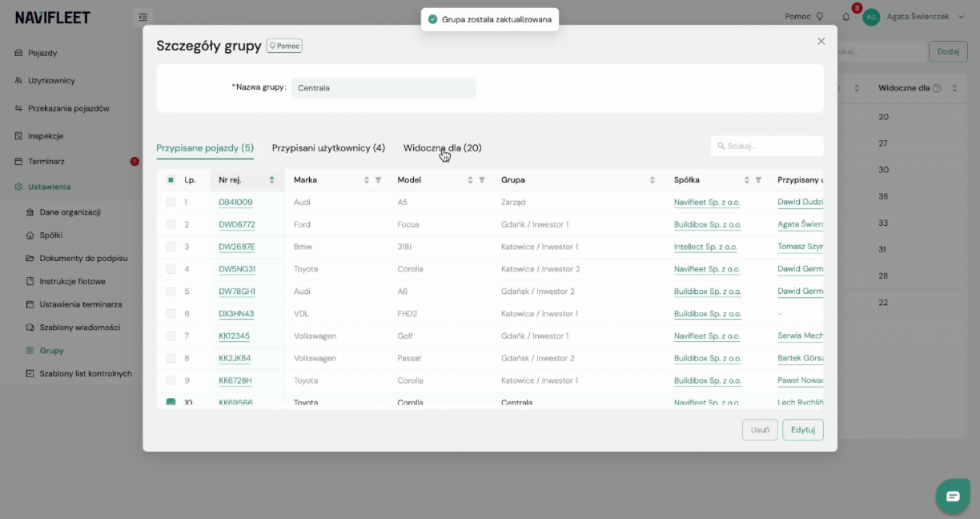Viewport: 980px width, 519px height.
Task: Sort the Grupa column
Action: coord(653,180)
